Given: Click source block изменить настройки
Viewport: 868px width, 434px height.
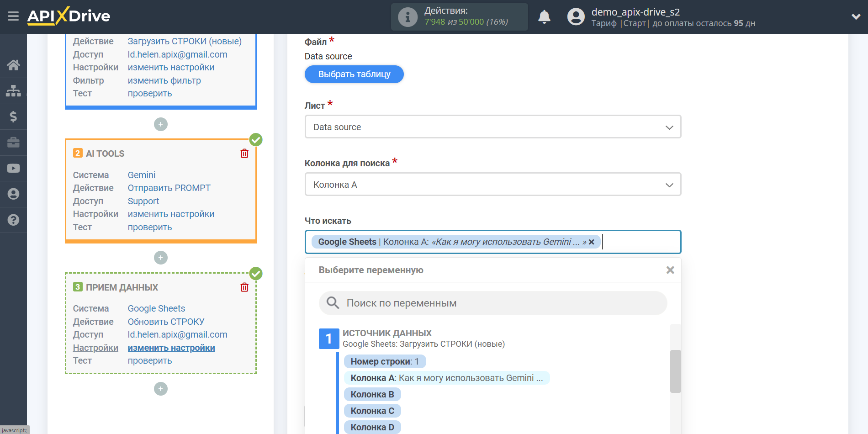Looking at the screenshot, I should [x=171, y=67].
